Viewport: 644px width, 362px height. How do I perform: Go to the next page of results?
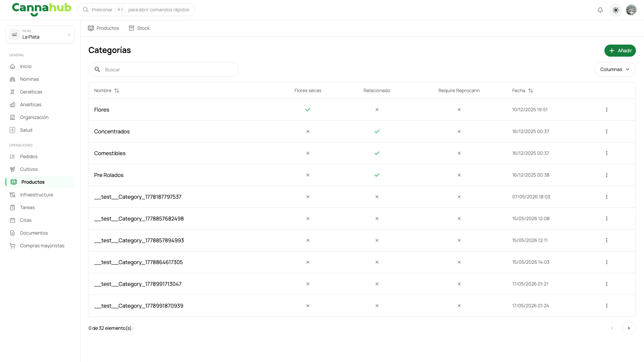click(629, 328)
